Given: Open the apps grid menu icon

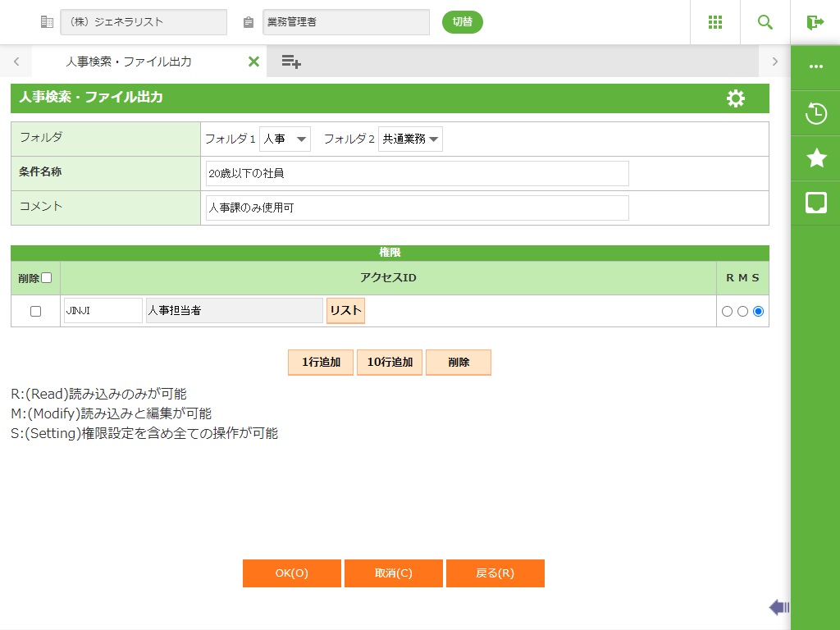Looking at the screenshot, I should (x=714, y=22).
